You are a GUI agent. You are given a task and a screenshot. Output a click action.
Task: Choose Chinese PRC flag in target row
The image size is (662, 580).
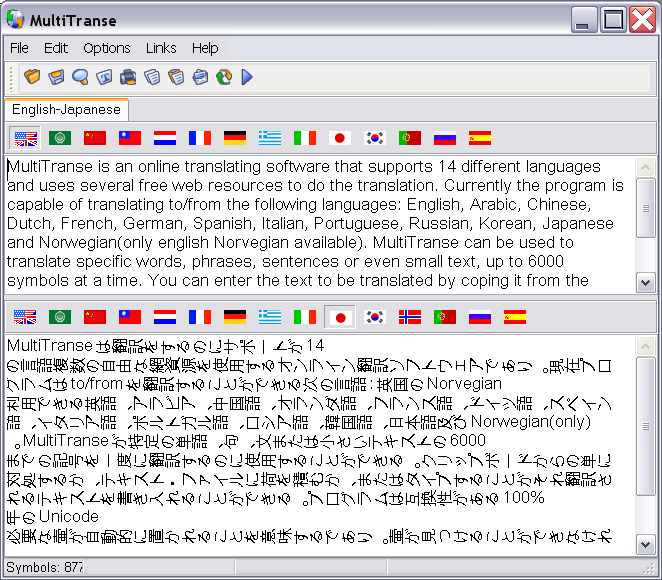point(95,317)
